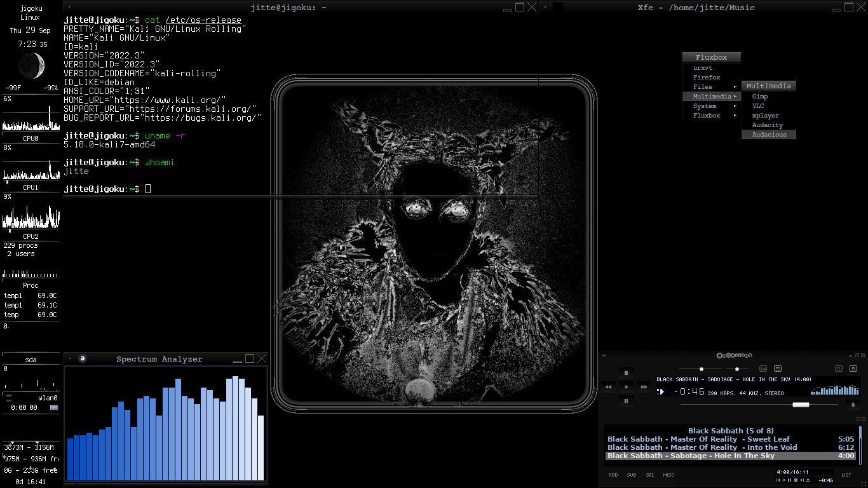Click the CPU2 chart label in gkrellm
Screen dimensions: 868x488
click(31, 236)
